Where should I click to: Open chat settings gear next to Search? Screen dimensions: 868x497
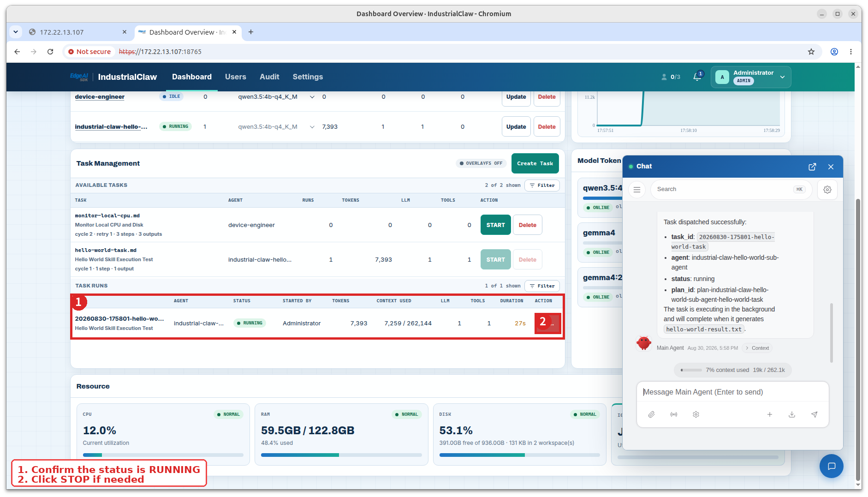tap(827, 189)
